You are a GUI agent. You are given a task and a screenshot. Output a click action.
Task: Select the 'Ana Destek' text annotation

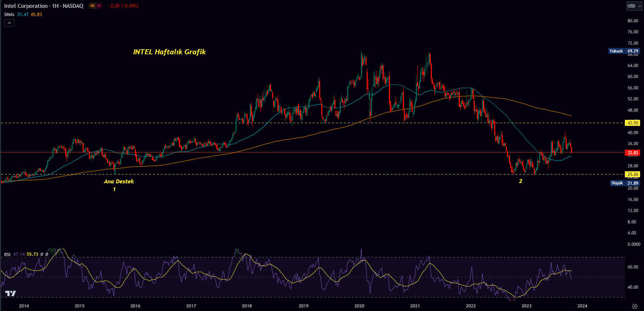pyautogui.click(x=119, y=182)
